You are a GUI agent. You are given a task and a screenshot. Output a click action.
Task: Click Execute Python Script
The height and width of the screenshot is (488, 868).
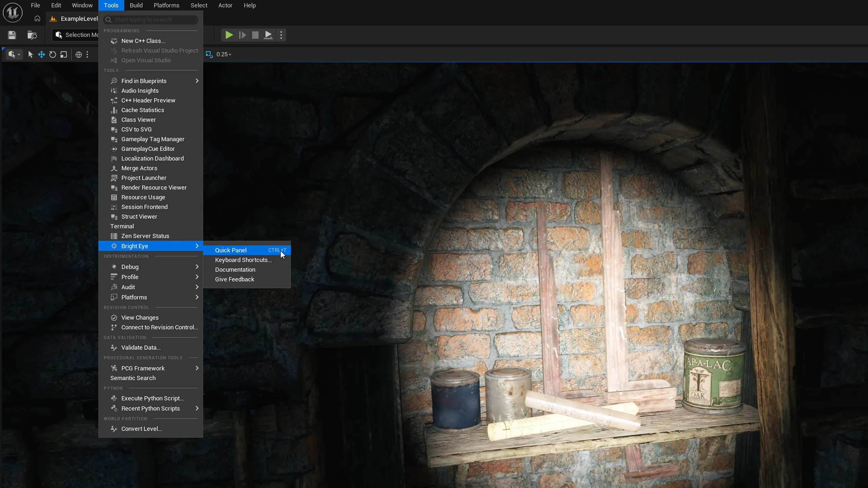151,399
